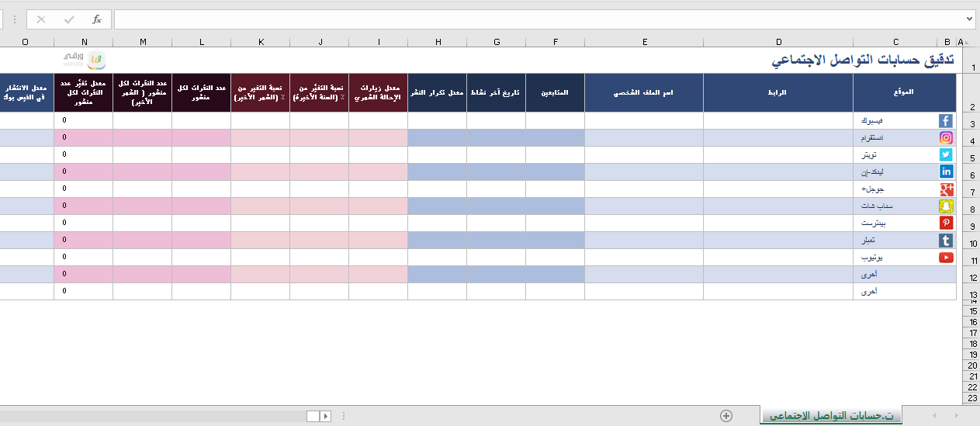
Task: Click the Google+ icon
Action: [946, 189]
